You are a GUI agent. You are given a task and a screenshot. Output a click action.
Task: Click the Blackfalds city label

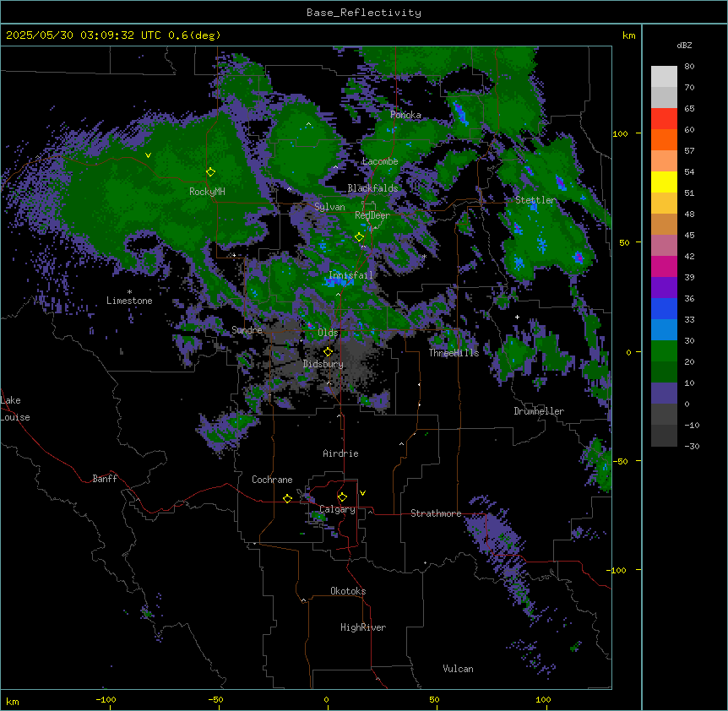tap(372, 188)
